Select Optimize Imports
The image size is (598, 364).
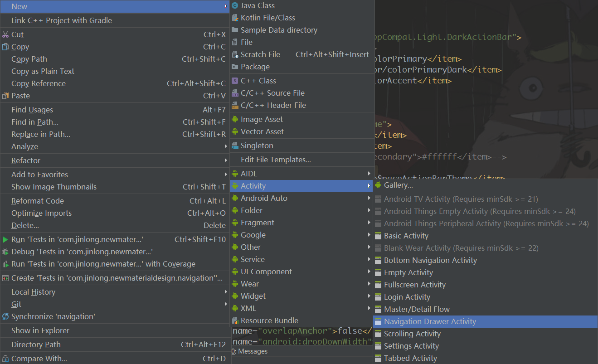pyautogui.click(x=114, y=213)
